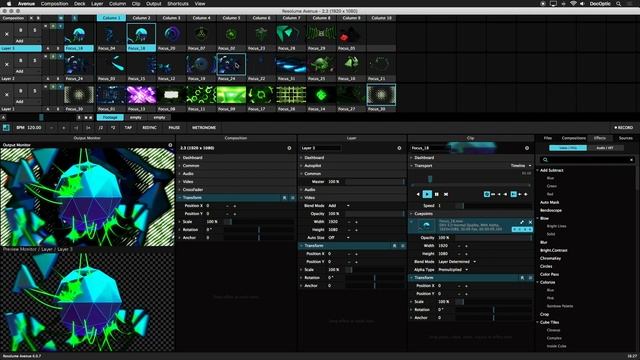This screenshot has width=640, height=360.
Task: Switch to the Files tab
Action: tap(547, 138)
